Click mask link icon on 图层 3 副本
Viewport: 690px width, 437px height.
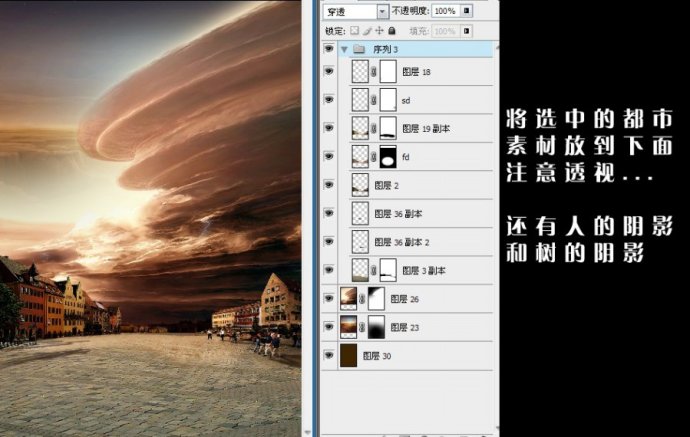pos(374,271)
